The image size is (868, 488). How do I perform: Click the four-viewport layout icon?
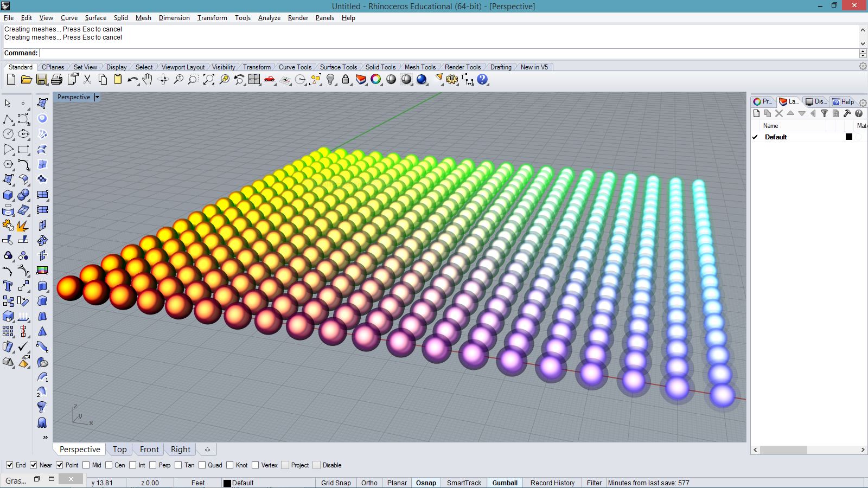254,80
